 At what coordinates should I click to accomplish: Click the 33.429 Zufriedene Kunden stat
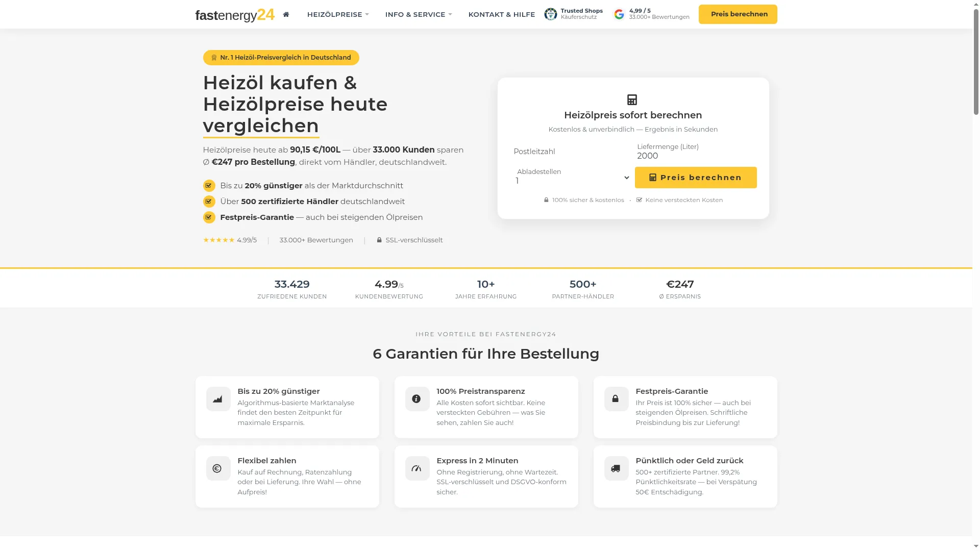coord(292,289)
